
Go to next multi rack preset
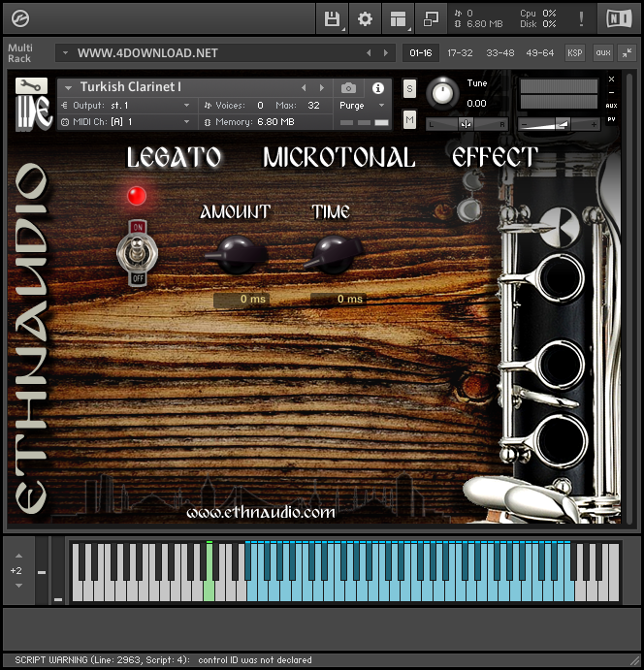(386, 53)
